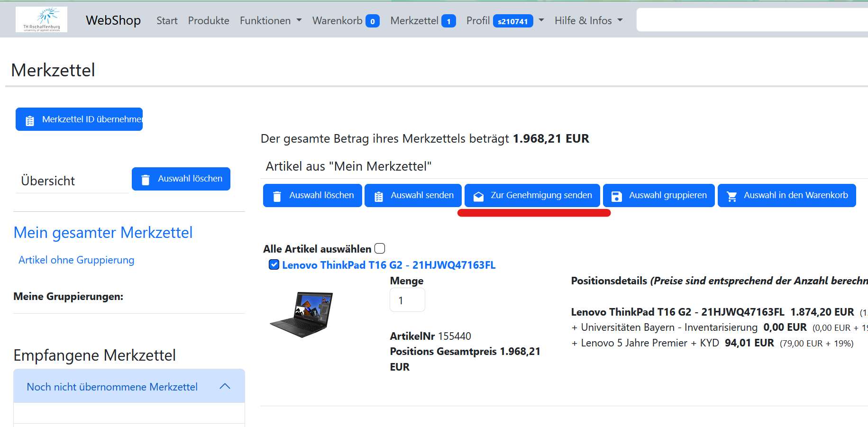Click trash icon in sidebar Auswahl löschen
868x427 pixels.
pos(146,180)
